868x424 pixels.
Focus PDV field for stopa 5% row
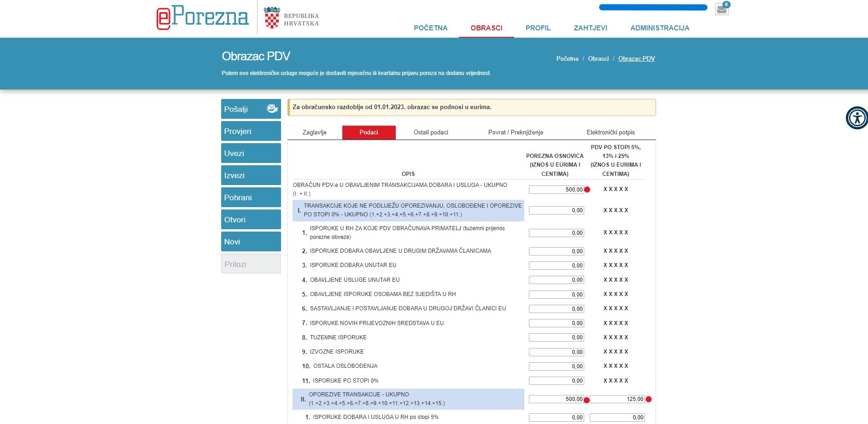pos(617,418)
